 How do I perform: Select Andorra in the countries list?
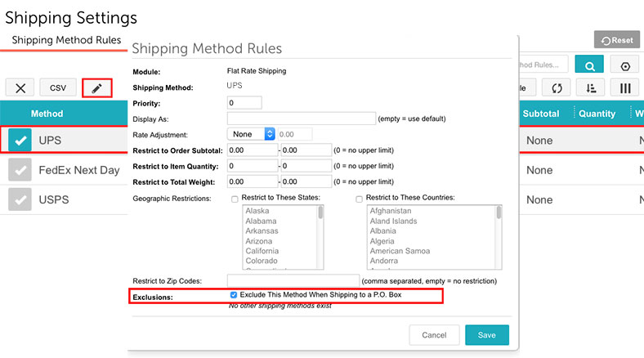[x=383, y=261]
